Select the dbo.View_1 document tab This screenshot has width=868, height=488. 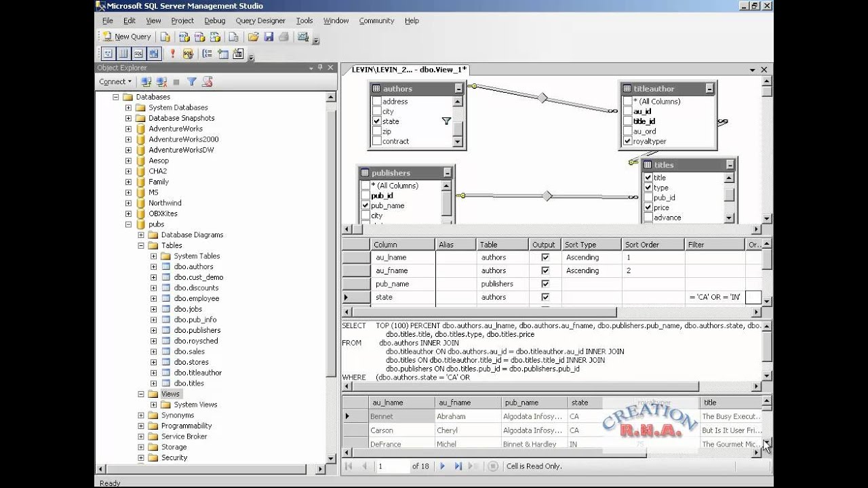[409, 70]
